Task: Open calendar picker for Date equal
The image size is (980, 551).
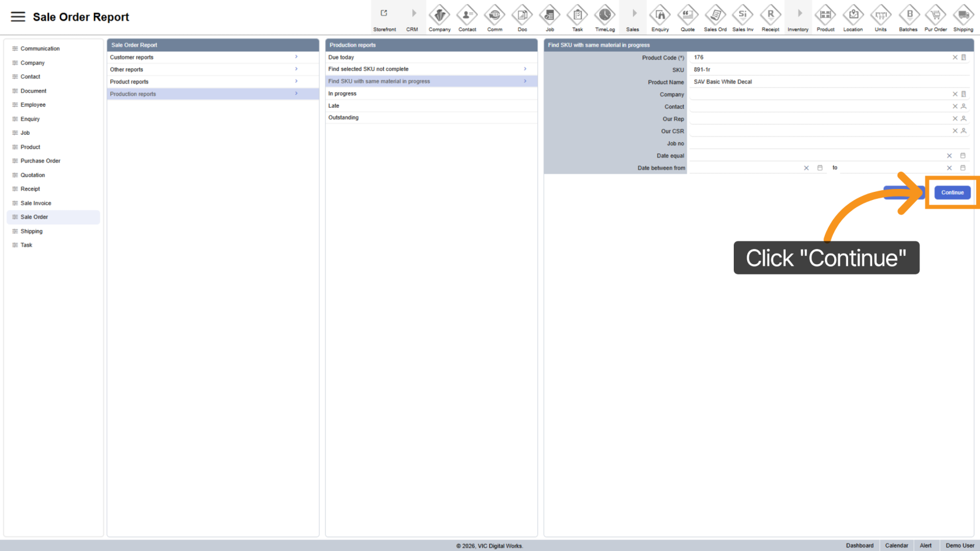Action: pyautogui.click(x=963, y=156)
